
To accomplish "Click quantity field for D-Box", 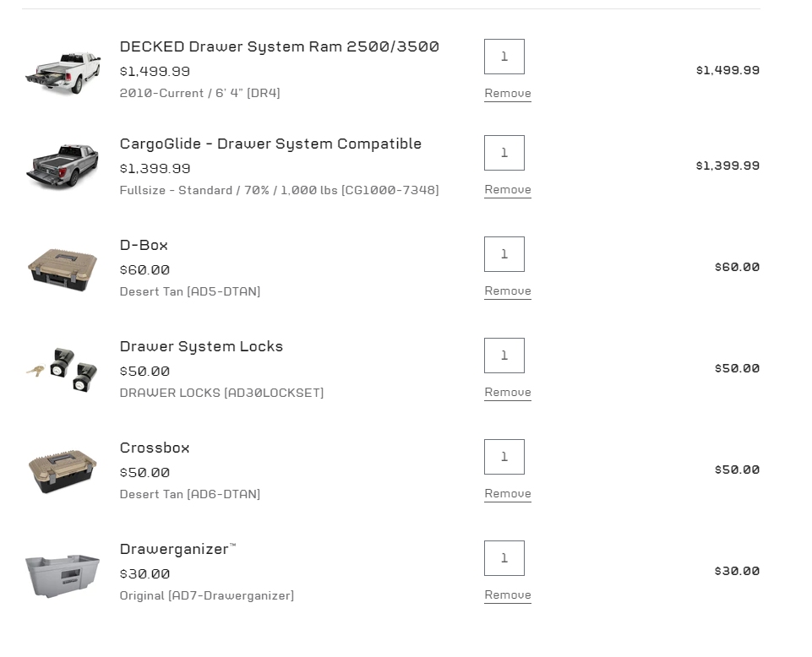I will click(504, 254).
